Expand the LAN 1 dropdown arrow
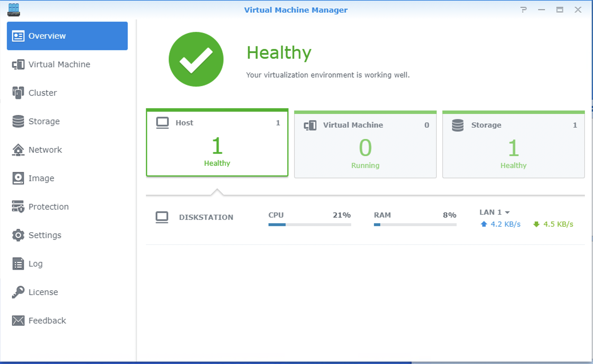This screenshot has height=364, width=593. pos(507,212)
